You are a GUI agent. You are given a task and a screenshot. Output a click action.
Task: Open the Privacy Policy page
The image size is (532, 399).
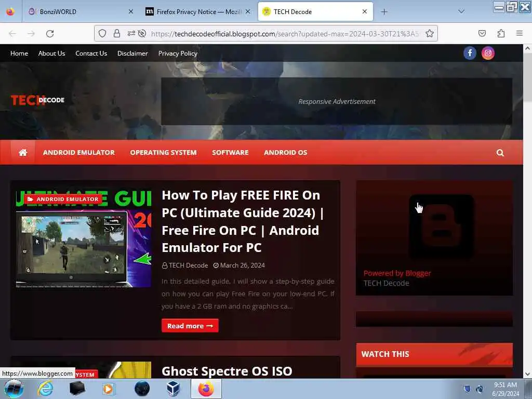[178, 54]
